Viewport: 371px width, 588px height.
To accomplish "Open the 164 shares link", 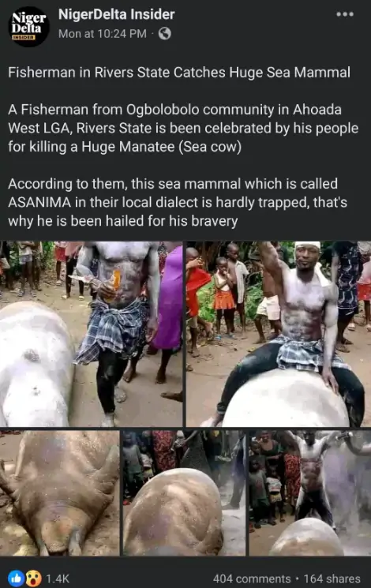I will pyautogui.click(x=332, y=579).
